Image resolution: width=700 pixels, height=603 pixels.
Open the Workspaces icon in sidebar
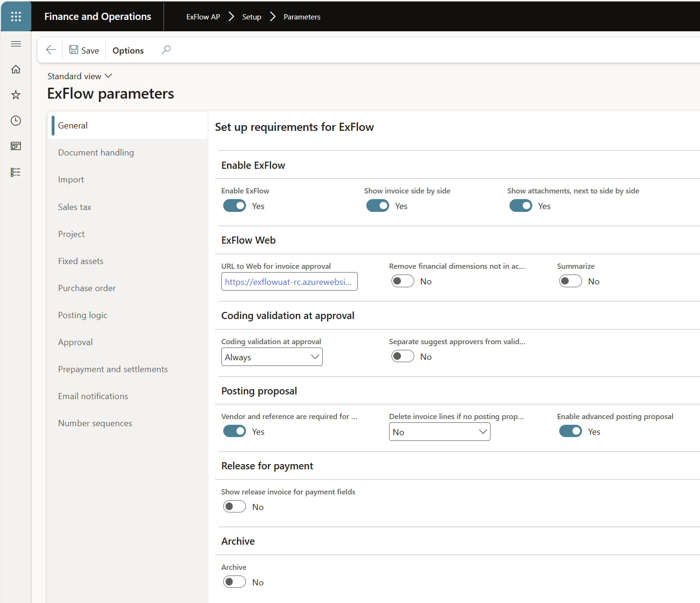click(x=16, y=146)
